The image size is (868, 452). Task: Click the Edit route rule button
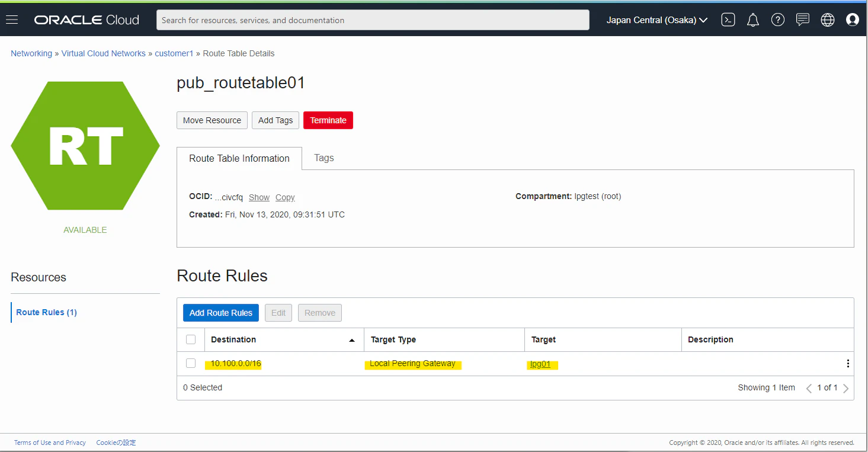[278, 313]
